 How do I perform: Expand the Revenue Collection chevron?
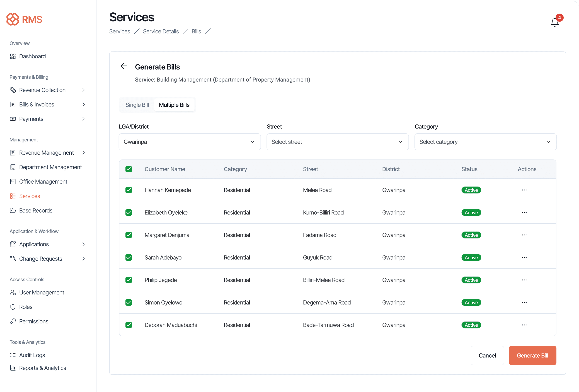[x=84, y=90]
